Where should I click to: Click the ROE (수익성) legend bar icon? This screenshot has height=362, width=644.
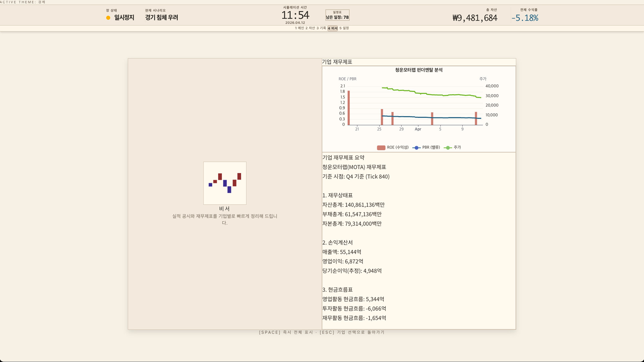click(x=381, y=147)
